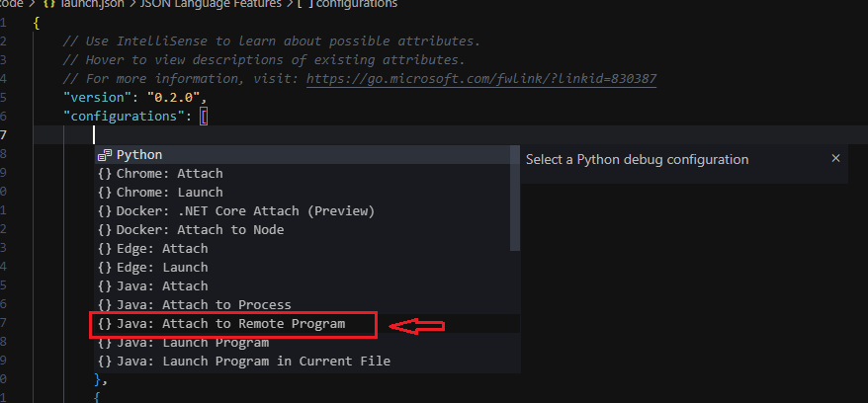Click the Python snippet icon
Viewport: 868px width, 403px height.
pos(105,155)
